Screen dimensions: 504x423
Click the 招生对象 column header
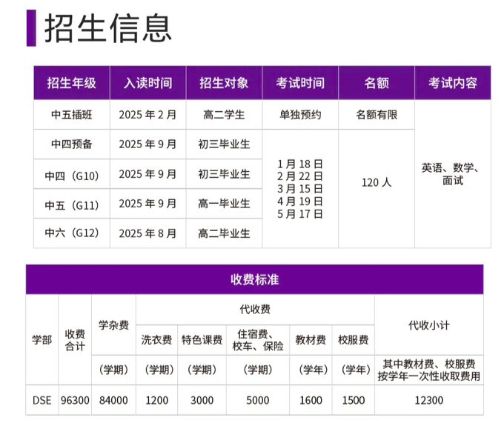pos(224,83)
